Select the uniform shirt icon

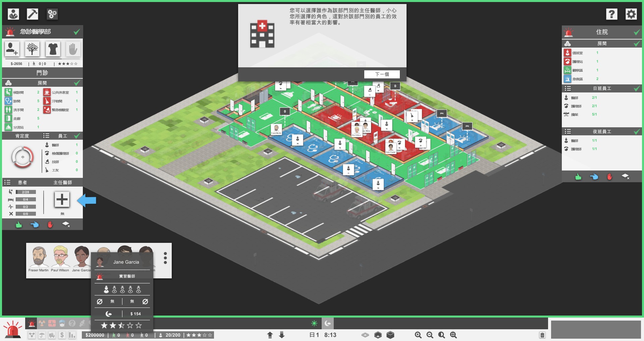click(x=53, y=49)
